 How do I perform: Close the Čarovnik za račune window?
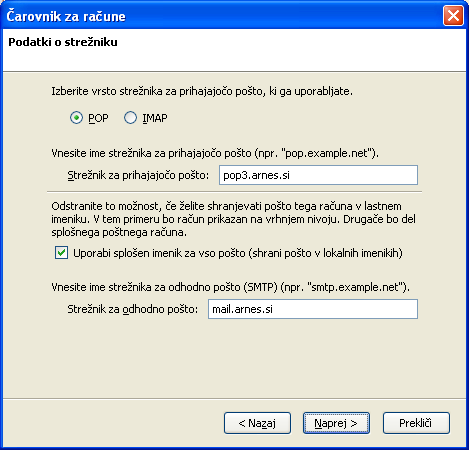(x=453, y=16)
